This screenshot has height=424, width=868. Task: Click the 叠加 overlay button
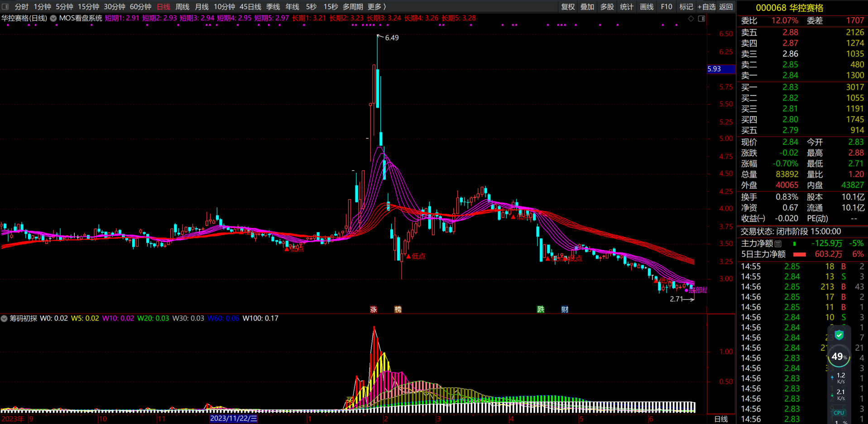coord(587,7)
